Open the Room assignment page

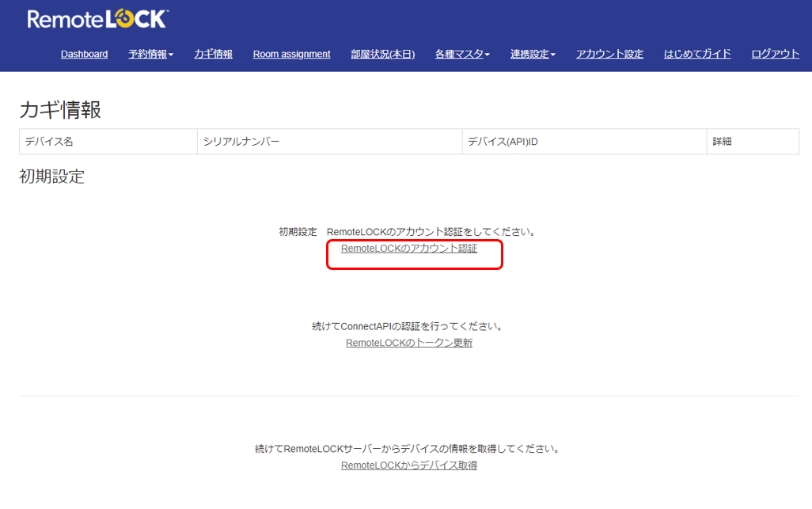pyautogui.click(x=291, y=54)
